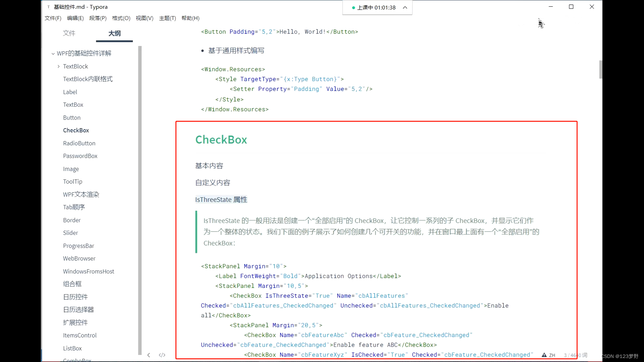Open the 主题(T) menu
644x362 pixels.
[167, 18]
